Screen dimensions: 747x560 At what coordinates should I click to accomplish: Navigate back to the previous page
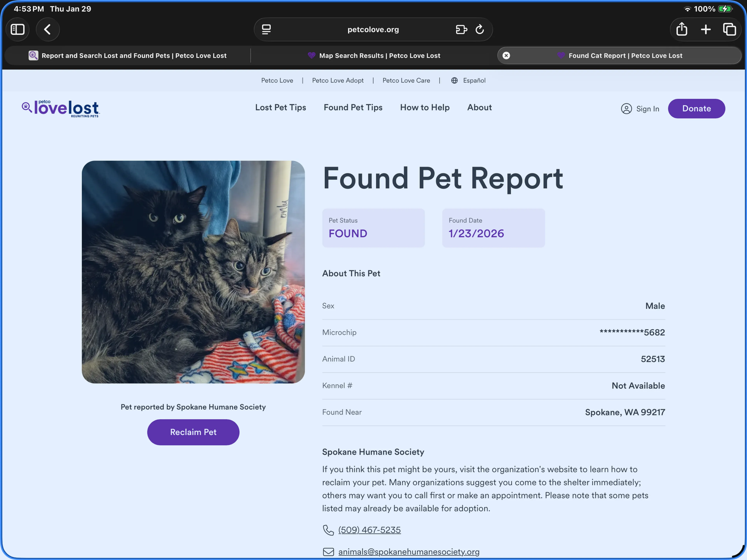[x=48, y=29]
